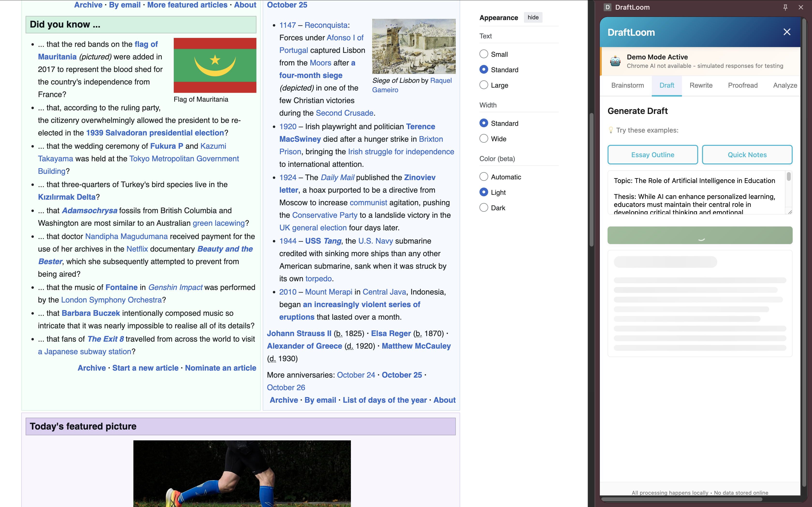Switch to the Brainstorm tab
812x507 pixels.
click(x=627, y=85)
